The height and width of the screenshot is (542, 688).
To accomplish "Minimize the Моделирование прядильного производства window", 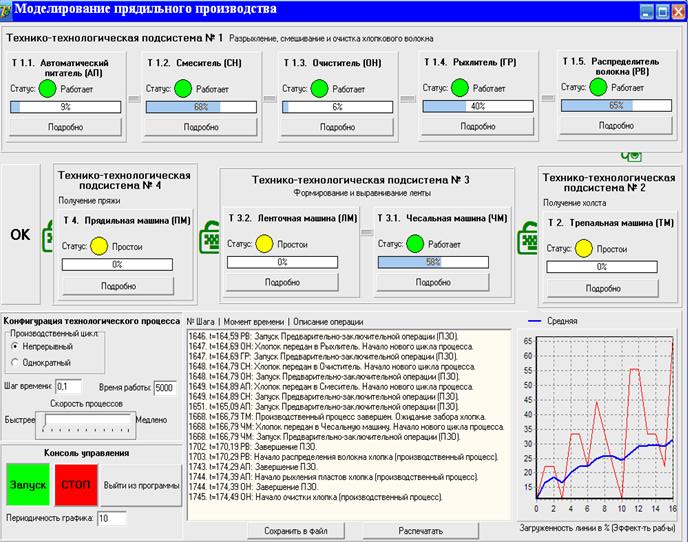I will (647, 11).
